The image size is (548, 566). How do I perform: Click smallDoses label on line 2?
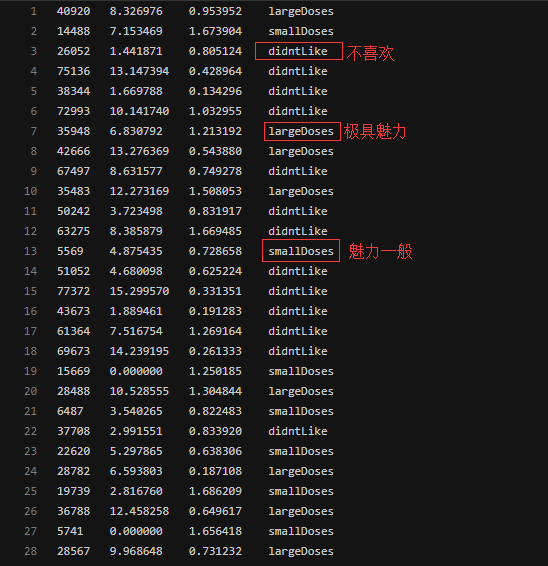click(x=301, y=31)
